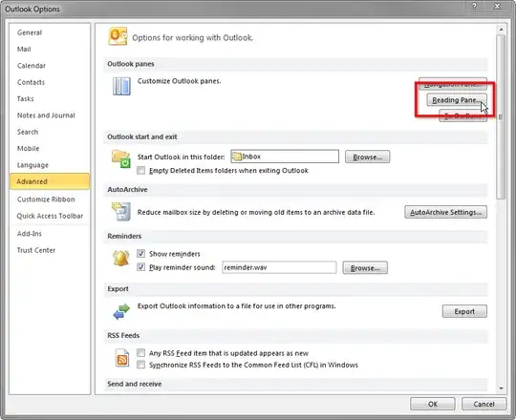The image size is (516, 420).
Task: Toggle the Show reminders checkbox
Action: 140,253
